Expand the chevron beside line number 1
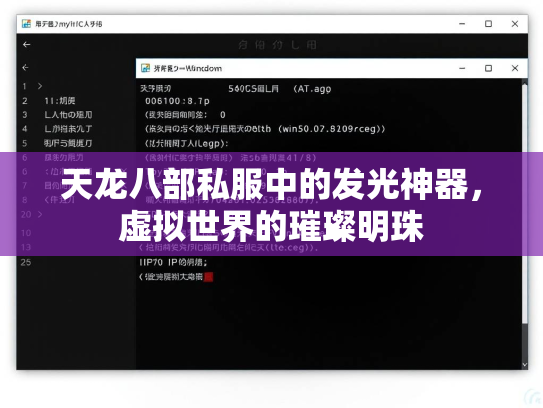Screen dimensions: 543x408 [40, 86]
